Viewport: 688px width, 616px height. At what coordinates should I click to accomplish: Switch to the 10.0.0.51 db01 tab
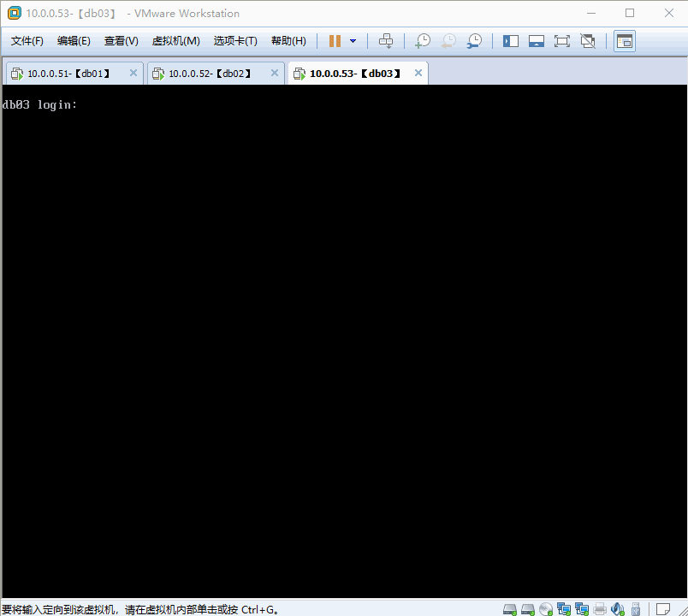(x=68, y=74)
